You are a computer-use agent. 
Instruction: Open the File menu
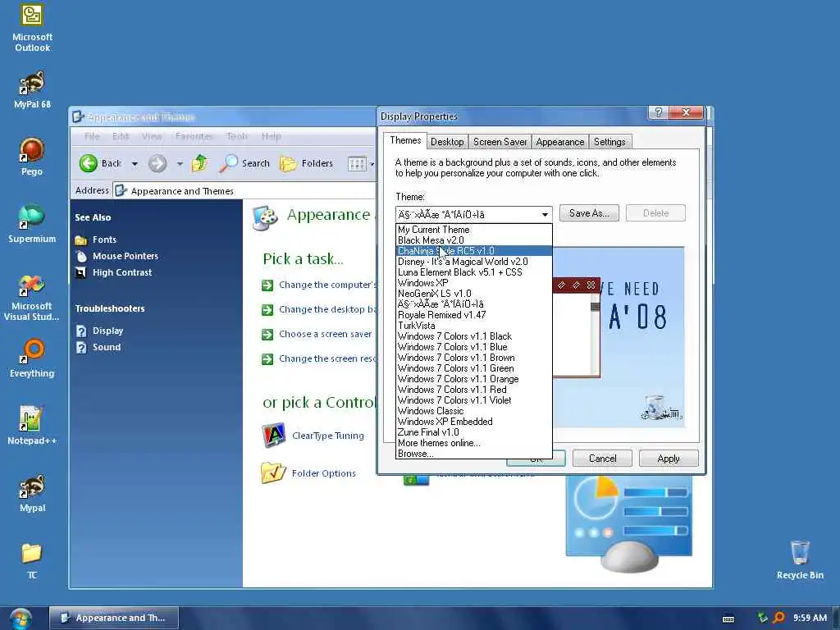pyautogui.click(x=92, y=136)
